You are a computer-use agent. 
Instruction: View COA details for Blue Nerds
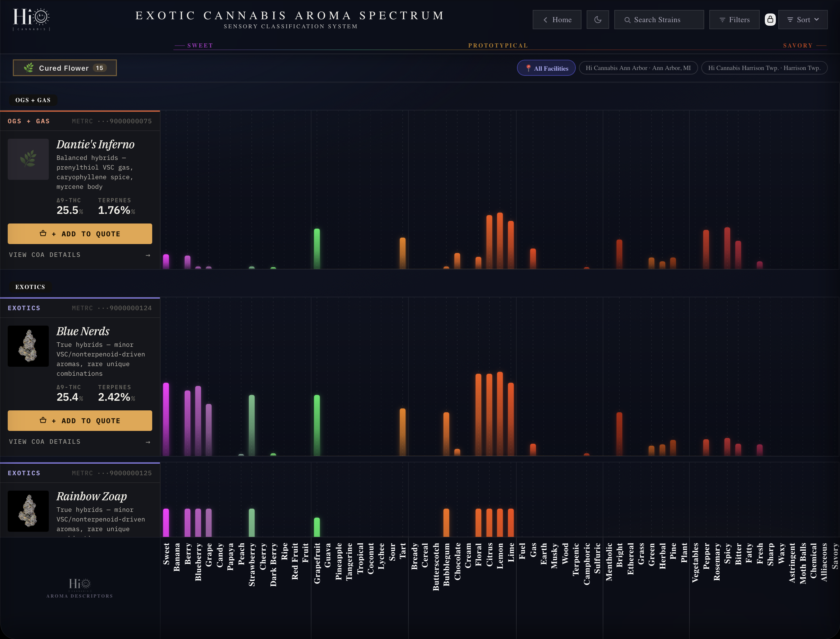tap(80, 442)
